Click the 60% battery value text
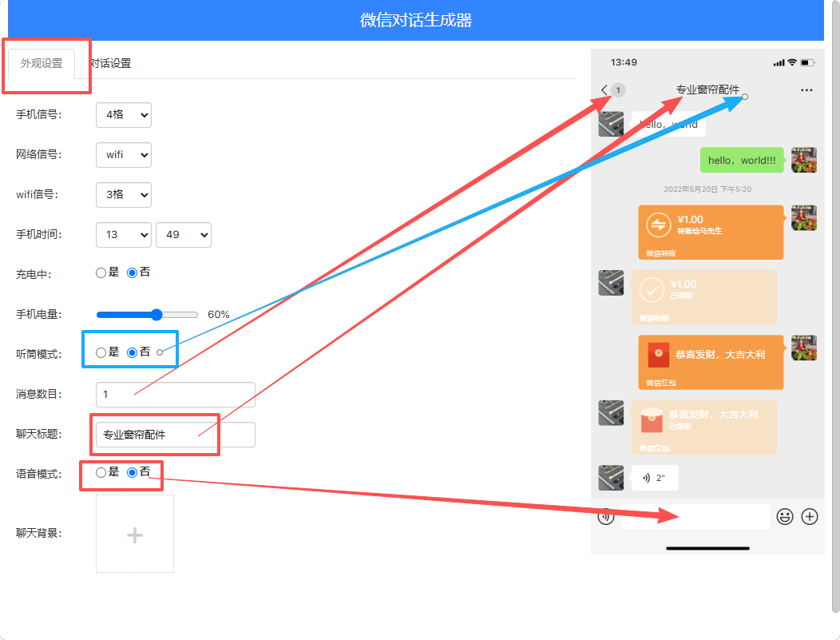 (219, 315)
